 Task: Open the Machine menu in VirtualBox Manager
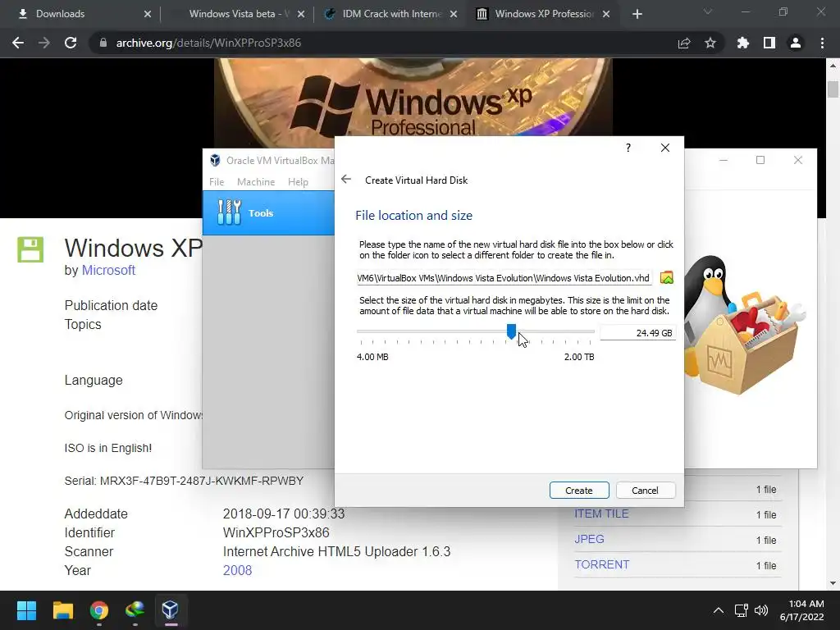(x=256, y=182)
